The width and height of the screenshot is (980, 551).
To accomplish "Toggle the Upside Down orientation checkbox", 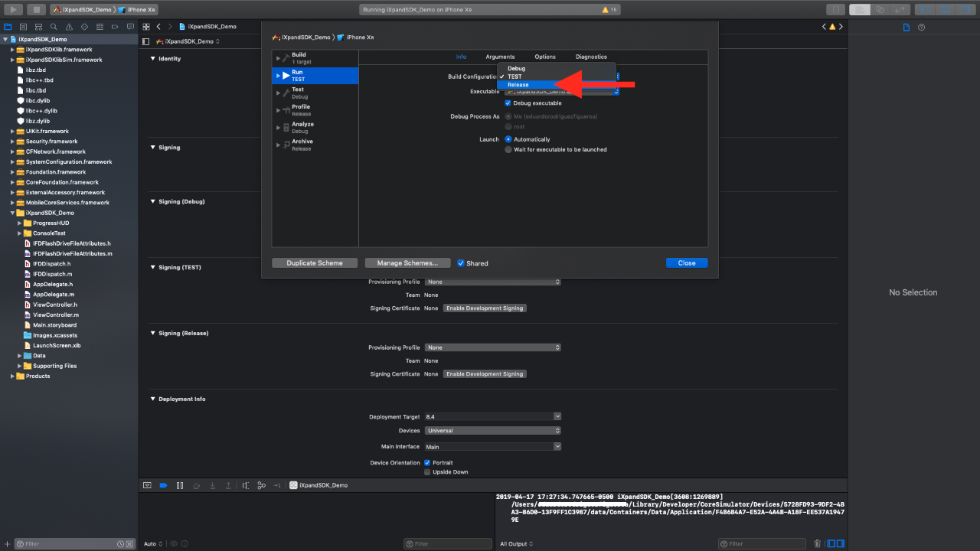I will pyautogui.click(x=427, y=472).
